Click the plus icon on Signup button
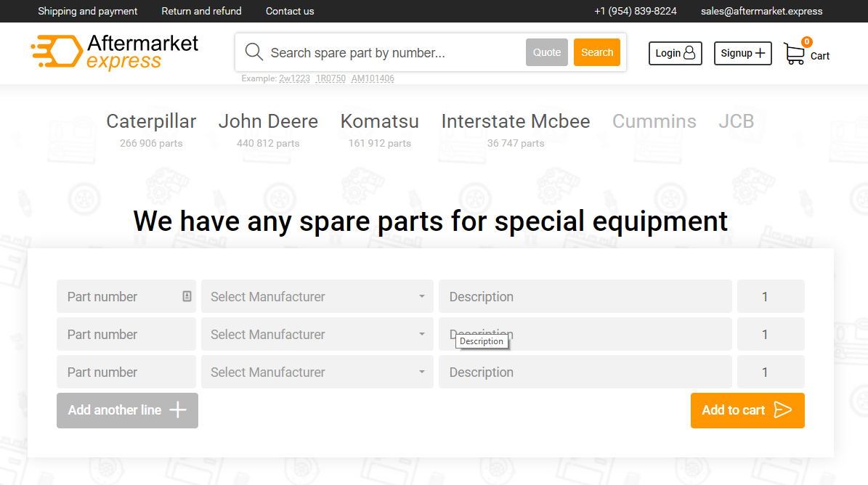This screenshot has height=485, width=868. 760,53
